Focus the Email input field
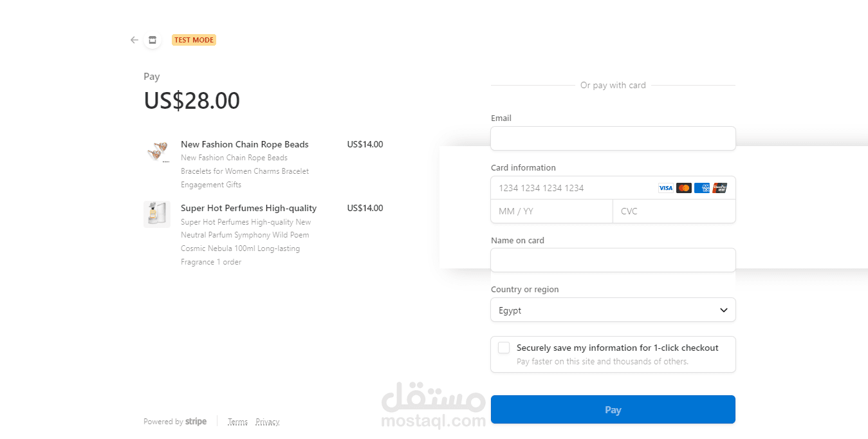Viewport: 868px width, 439px height. click(613, 138)
